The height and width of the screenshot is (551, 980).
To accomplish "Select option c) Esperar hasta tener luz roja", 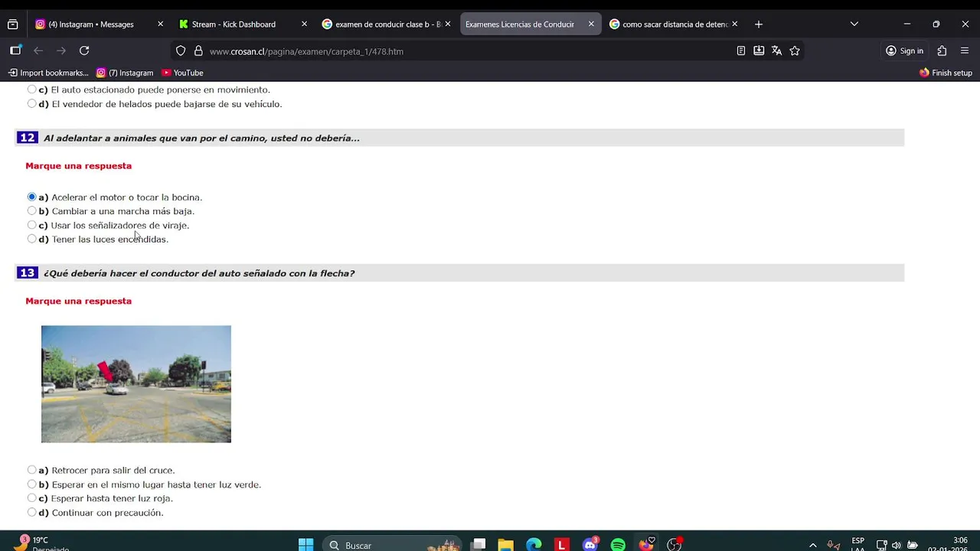I will click(31, 498).
